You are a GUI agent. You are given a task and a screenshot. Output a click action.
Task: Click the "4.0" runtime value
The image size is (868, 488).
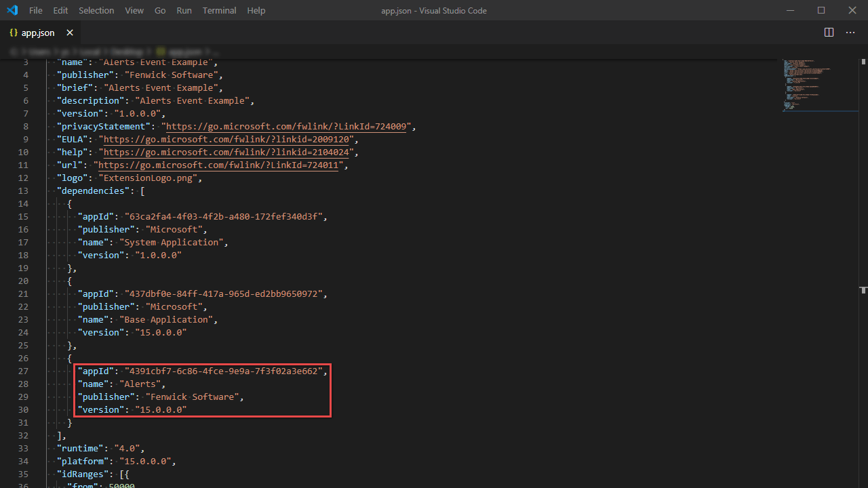click(x=127, y=449)
